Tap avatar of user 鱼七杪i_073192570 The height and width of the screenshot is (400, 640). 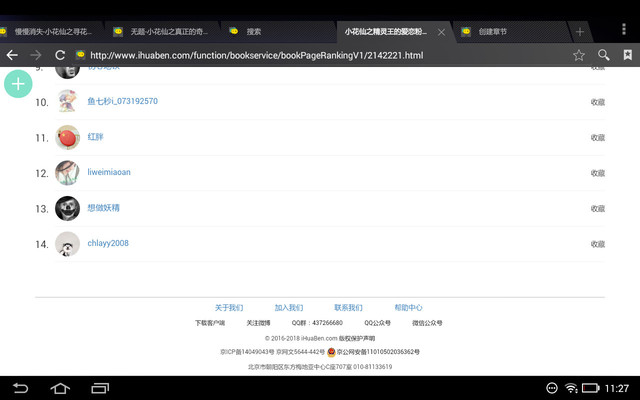pyautogui.click(x=67, y=101)
